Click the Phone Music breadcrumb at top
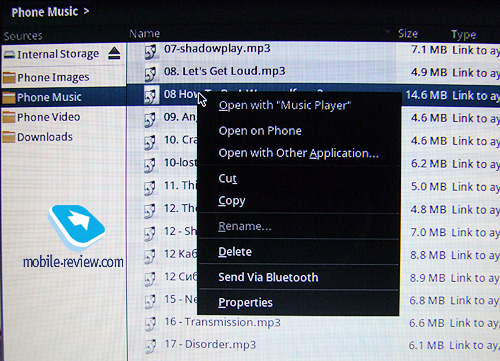 click(45, 12)
